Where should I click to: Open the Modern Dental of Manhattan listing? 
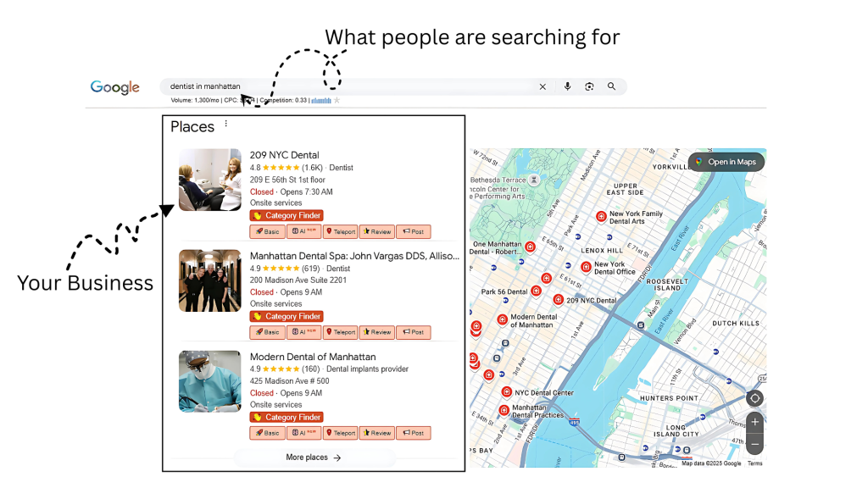click(x=313, y=357)
